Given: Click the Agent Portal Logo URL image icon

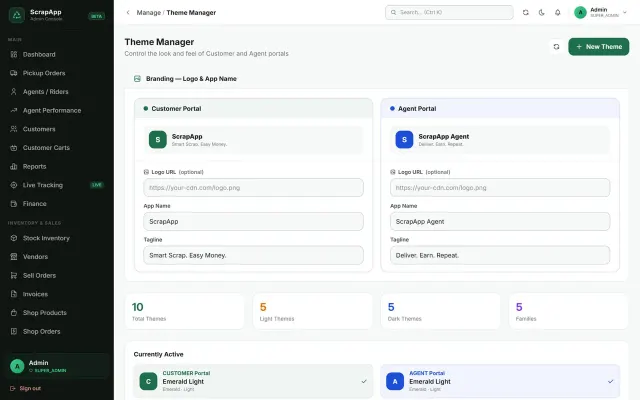Looking at the screenshot, I should click(393, 172).
